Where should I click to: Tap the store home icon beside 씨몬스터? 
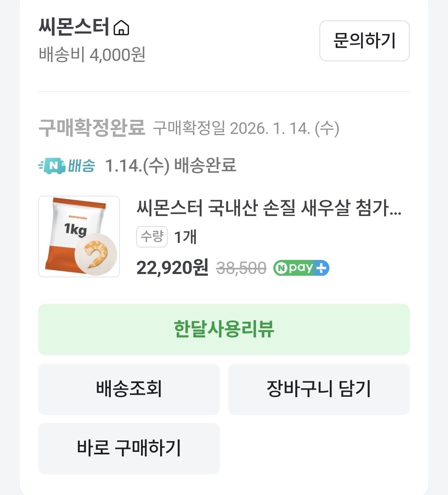(x=121, y=28)
